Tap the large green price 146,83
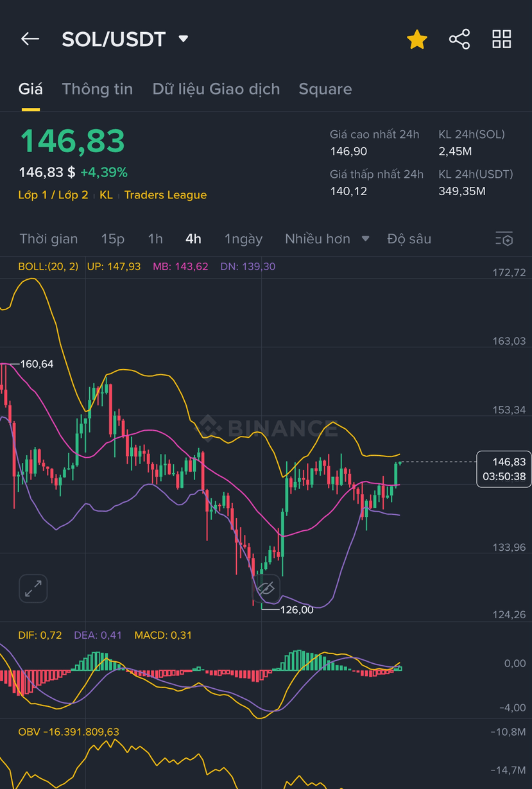532x789 pixels. click(72, 141)
